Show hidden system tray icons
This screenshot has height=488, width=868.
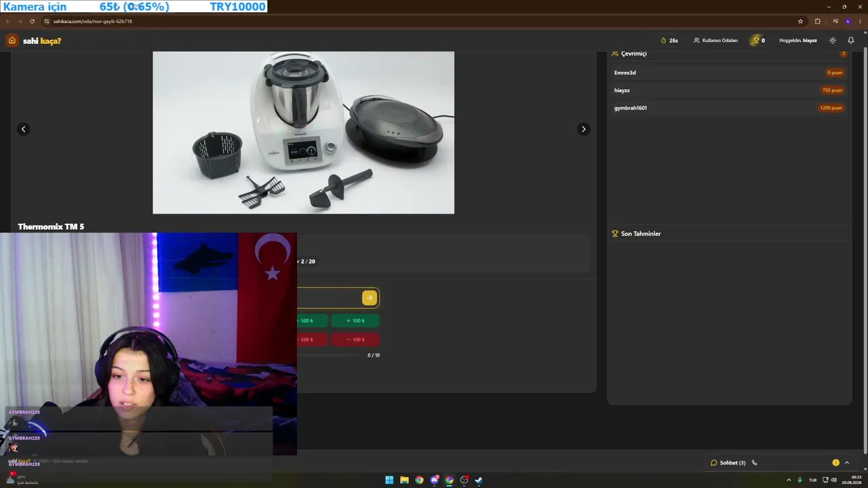pyautogui.click(x=789, y=480)
